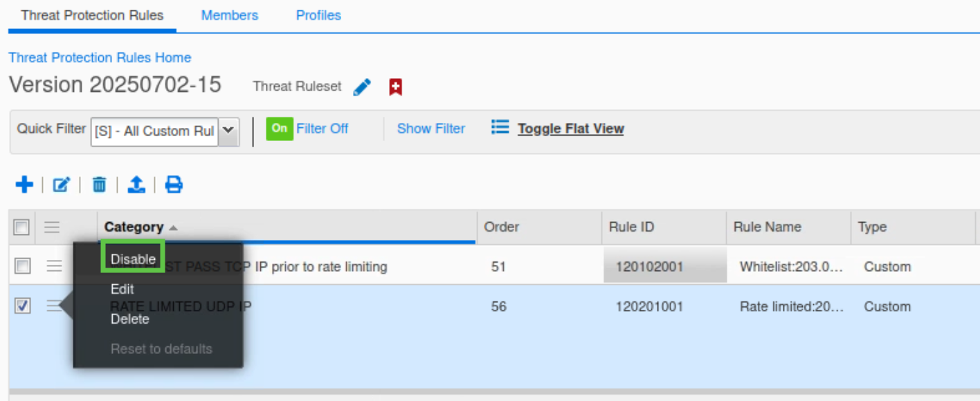The image size is (980, 401).
Task: Select Disable in the context menu
Action: coord(133,259)
